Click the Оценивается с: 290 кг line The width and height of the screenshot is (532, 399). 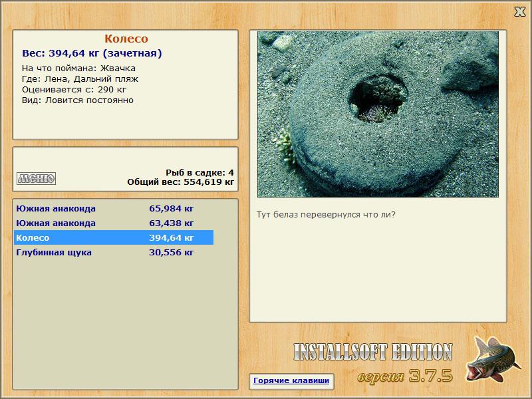click(74, 90)
